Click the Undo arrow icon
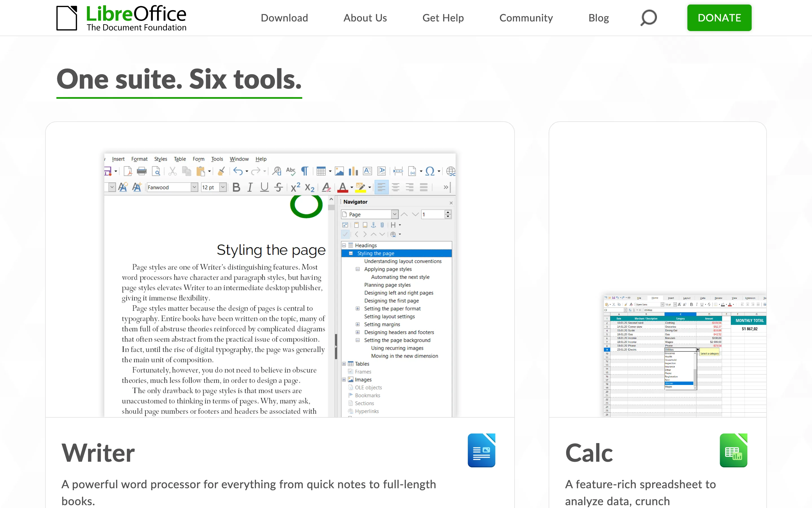The height and width of the screenshot is (508, 812). pos(238,171)
